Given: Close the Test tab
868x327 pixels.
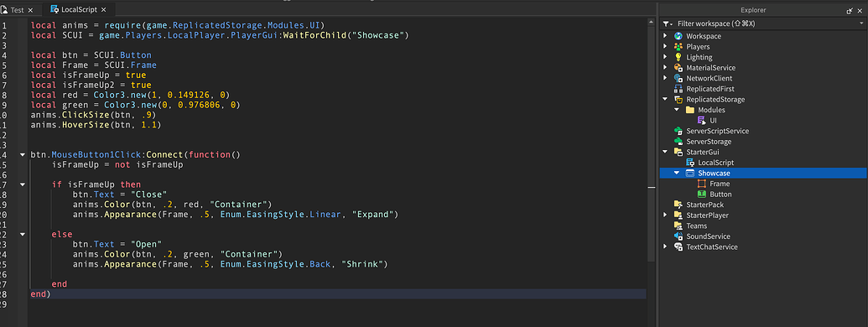Looking at the screenshot, I should click(x=30, y=11).
